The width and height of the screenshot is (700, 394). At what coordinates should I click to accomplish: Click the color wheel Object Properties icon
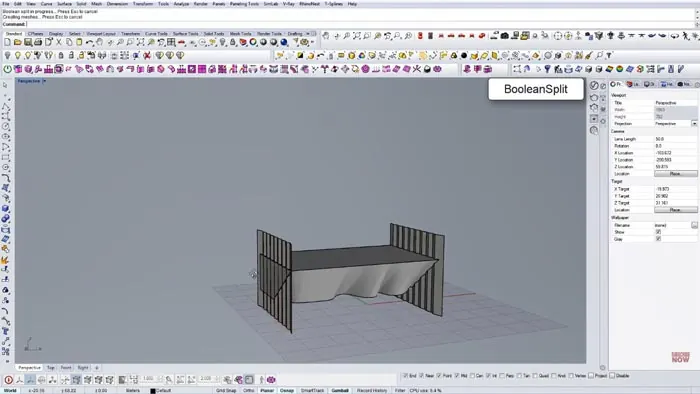(x=253, y=42)
